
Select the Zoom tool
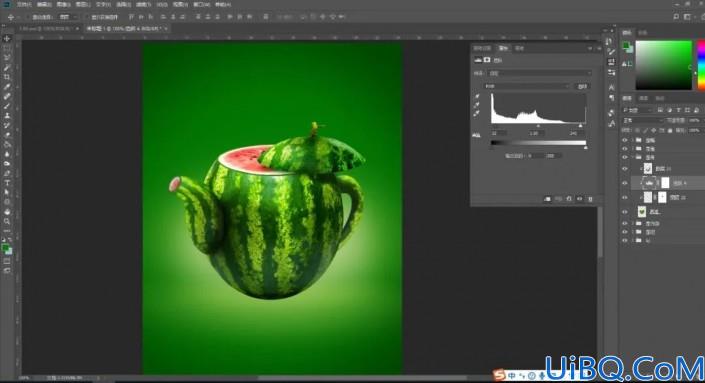click(7, 221)
